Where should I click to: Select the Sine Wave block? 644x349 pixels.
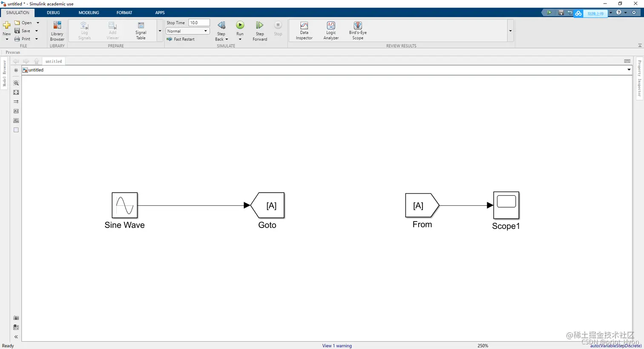[x=125, y=205]
